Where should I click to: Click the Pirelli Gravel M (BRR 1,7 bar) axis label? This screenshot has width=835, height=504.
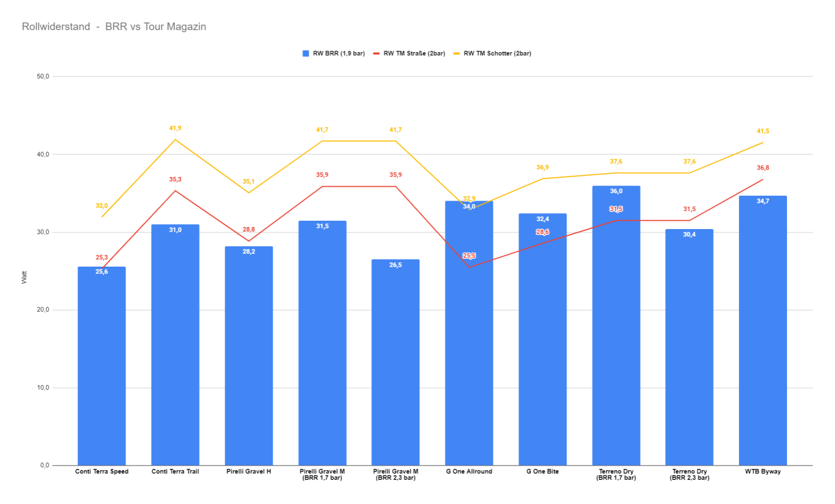(322, 475)
